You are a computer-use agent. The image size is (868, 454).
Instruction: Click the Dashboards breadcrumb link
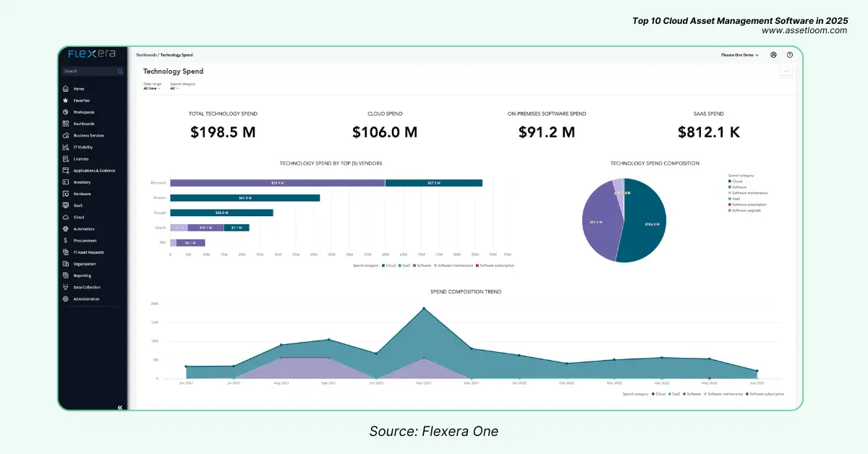147,55
